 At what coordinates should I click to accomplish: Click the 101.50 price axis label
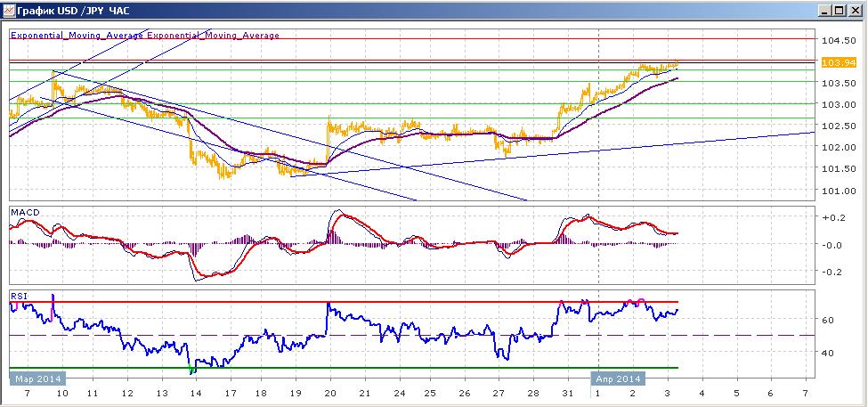(837, 169)
